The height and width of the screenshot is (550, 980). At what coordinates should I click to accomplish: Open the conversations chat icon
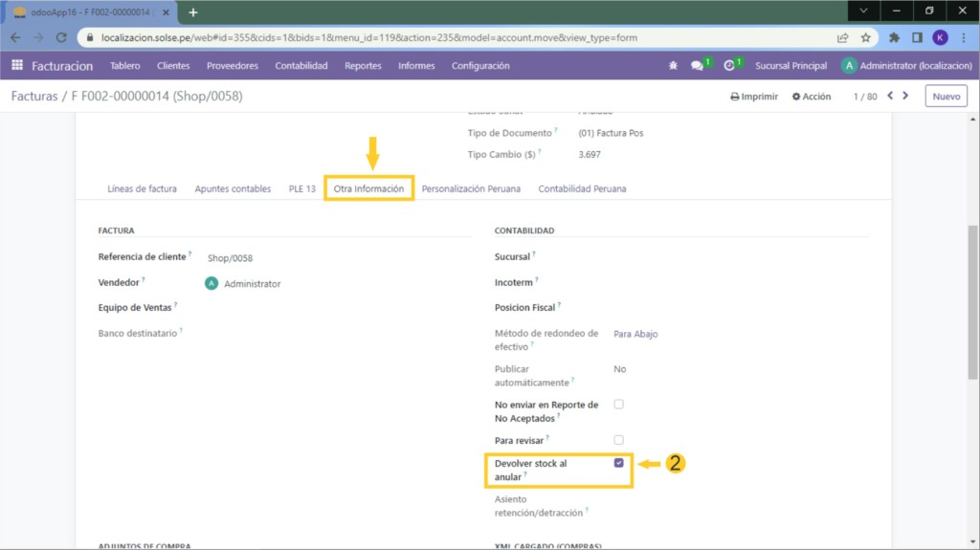(698, 66)
